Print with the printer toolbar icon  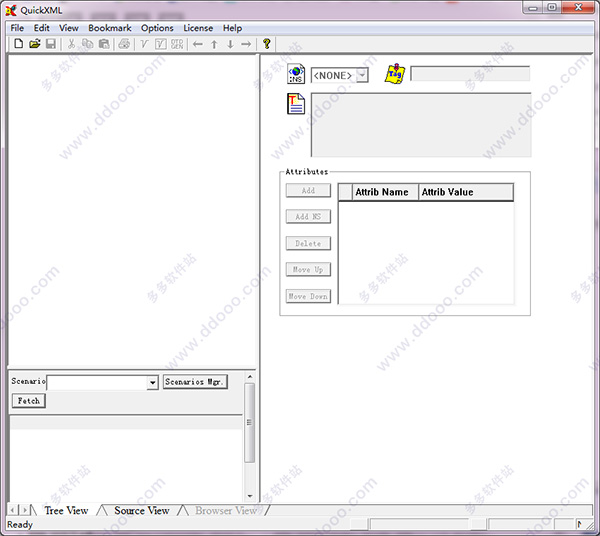[x=124, y=44]
